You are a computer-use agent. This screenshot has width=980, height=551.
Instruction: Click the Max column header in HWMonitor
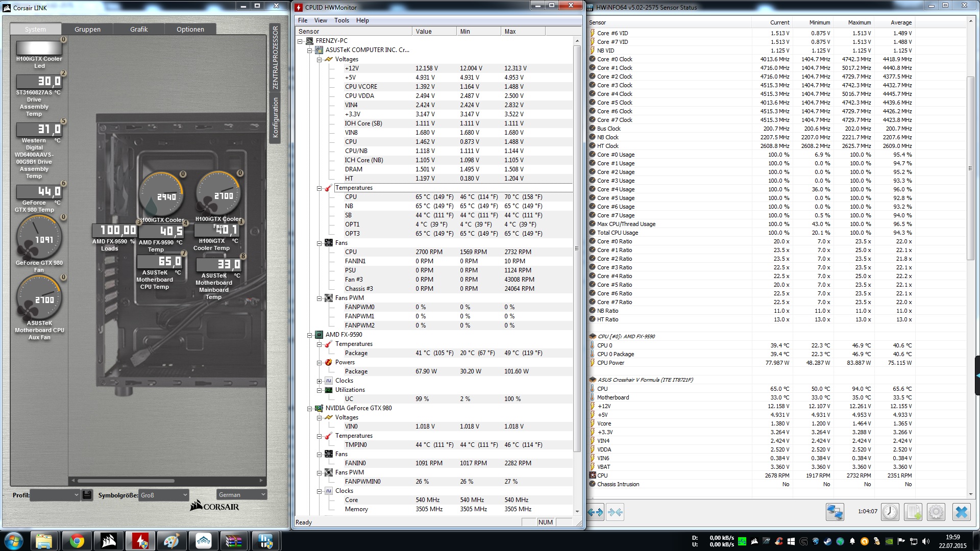point(523,31)
